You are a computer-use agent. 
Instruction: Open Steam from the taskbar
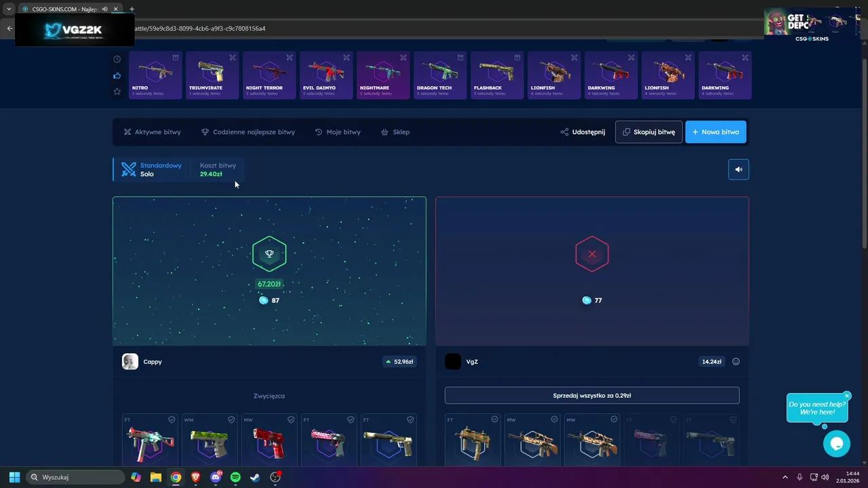click(x=255, y=477)
